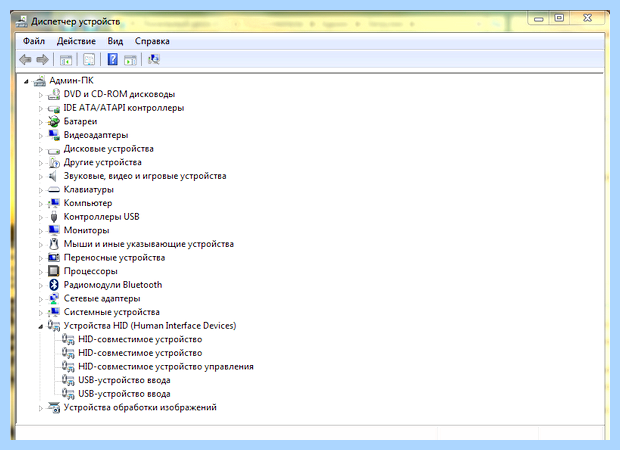Screen dimensions: 620x450
Task: Select Устройства HID (Human Interface Devices) label
Action: pos(150,325)
